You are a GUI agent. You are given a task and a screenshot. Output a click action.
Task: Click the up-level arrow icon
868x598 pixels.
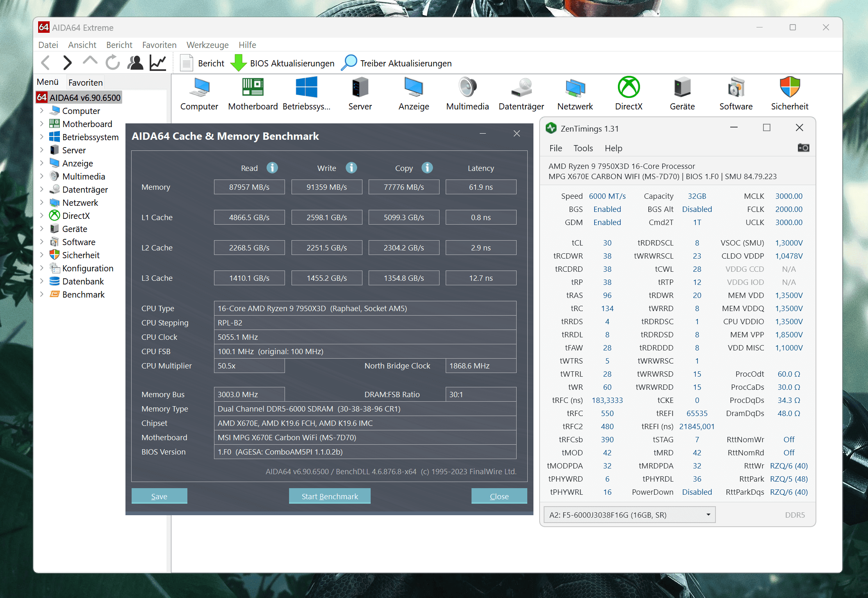coord(90,61)
